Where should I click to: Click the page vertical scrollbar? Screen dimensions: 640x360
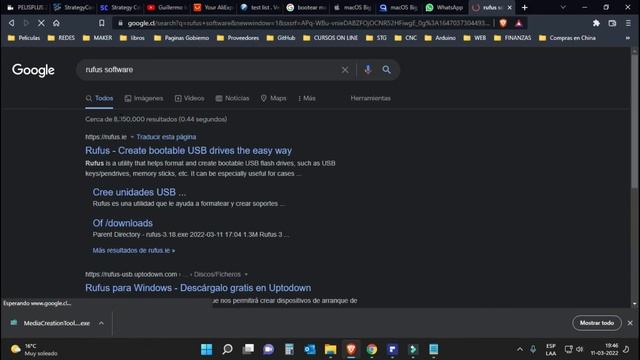[634, 120]
